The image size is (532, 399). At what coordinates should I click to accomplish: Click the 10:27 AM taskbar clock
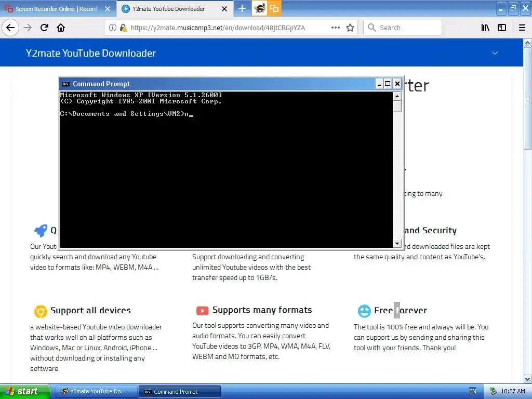513,391
